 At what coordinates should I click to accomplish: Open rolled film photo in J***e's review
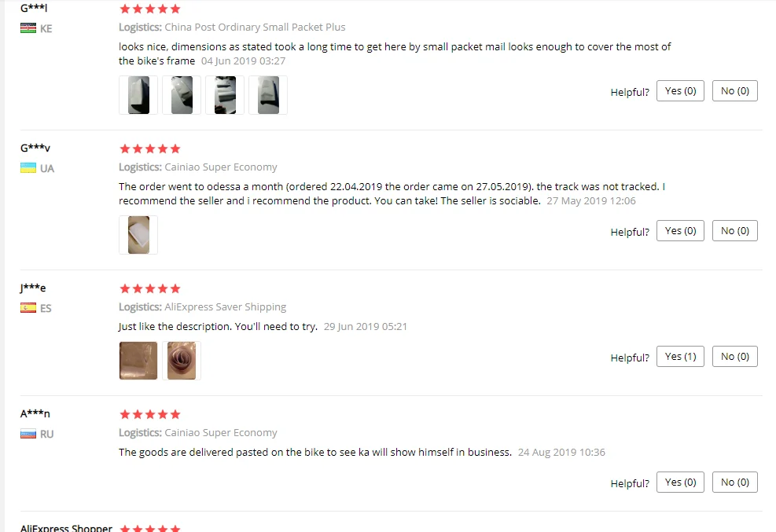coord(182,361)
